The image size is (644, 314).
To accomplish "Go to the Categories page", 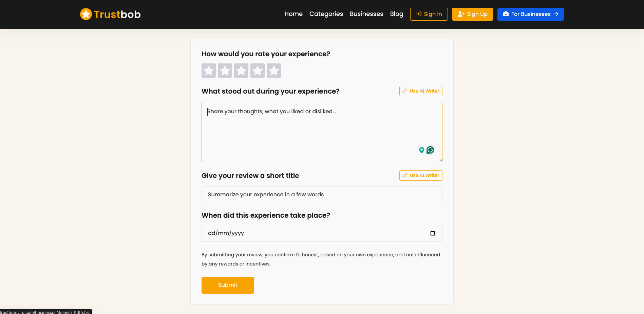I will coord(326,14).
